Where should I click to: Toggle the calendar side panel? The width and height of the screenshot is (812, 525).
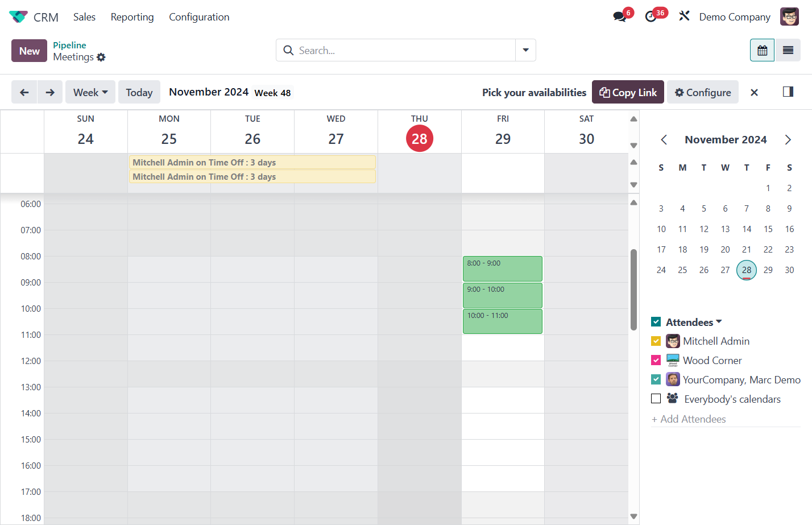[788, 92]
